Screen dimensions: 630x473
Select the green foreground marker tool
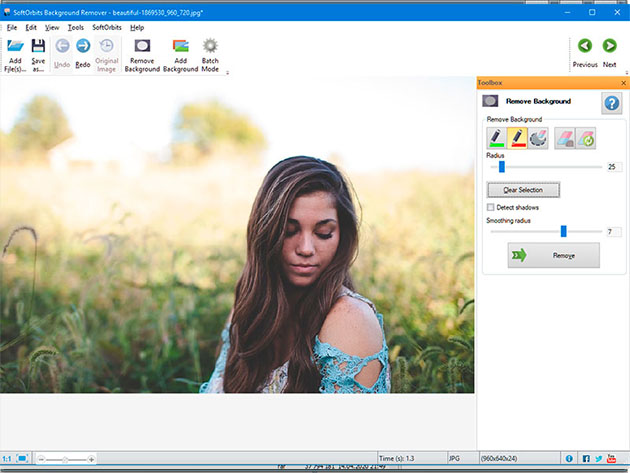click(x=496, y=138)
